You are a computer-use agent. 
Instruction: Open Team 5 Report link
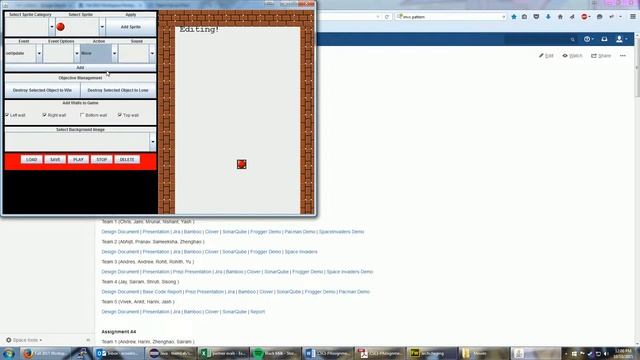point(258,312)
